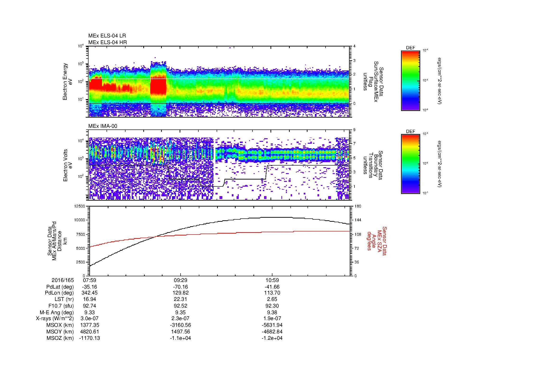555x392 pixels.
Task: Click the 12500 tick on distance axis
Action: pyautogui.click(x=80, y=206)
